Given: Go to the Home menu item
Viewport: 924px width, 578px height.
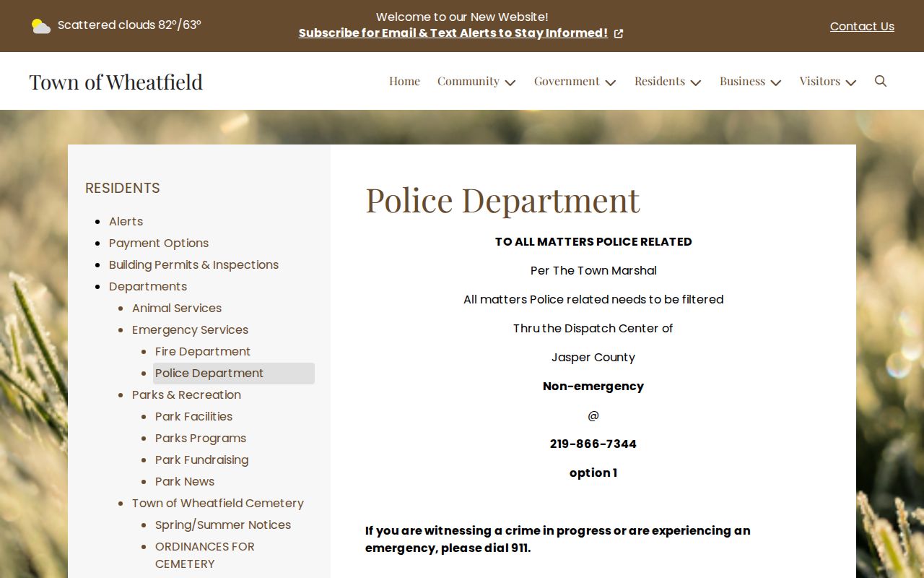Looking at the screenshot, I should pyautogui.click(x=404, y=81).
